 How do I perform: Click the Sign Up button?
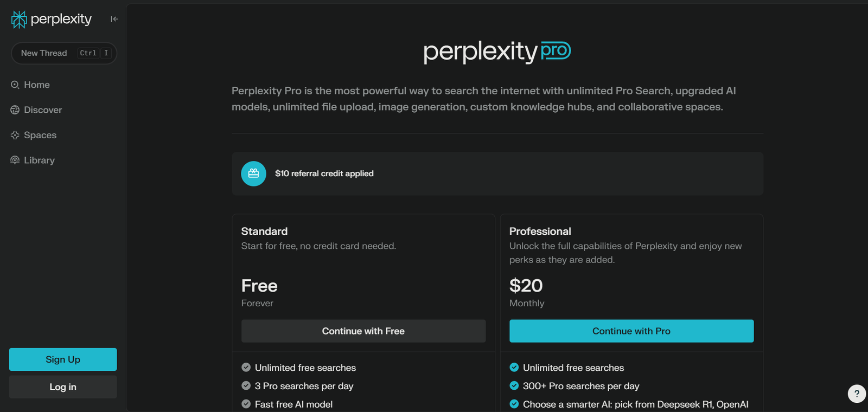point(63,359)
